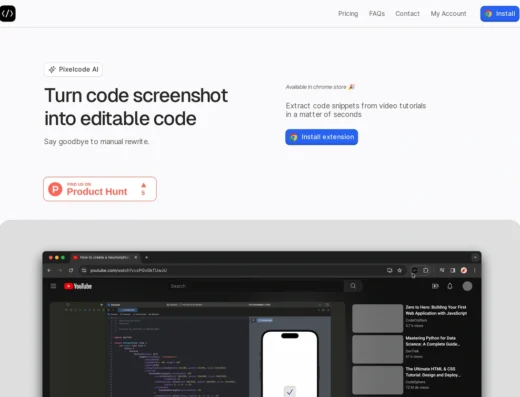Screen dimensions: 520x397
Task: Click the YouTube logo
Action: click(78, 286)
